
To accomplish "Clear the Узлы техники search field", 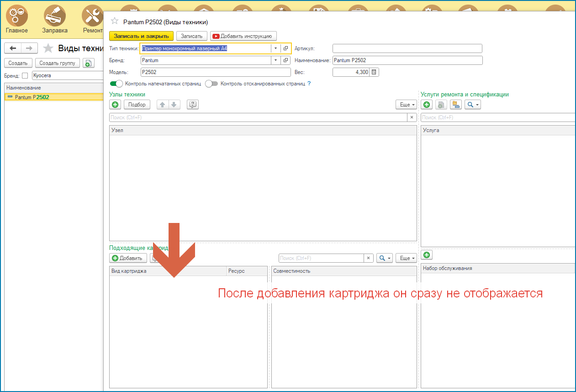I will point(412,117).
